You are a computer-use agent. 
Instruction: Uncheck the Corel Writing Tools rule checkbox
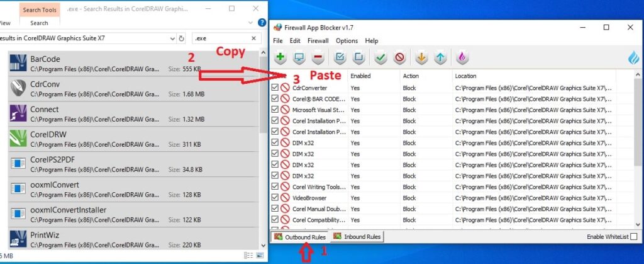[275, 187]
